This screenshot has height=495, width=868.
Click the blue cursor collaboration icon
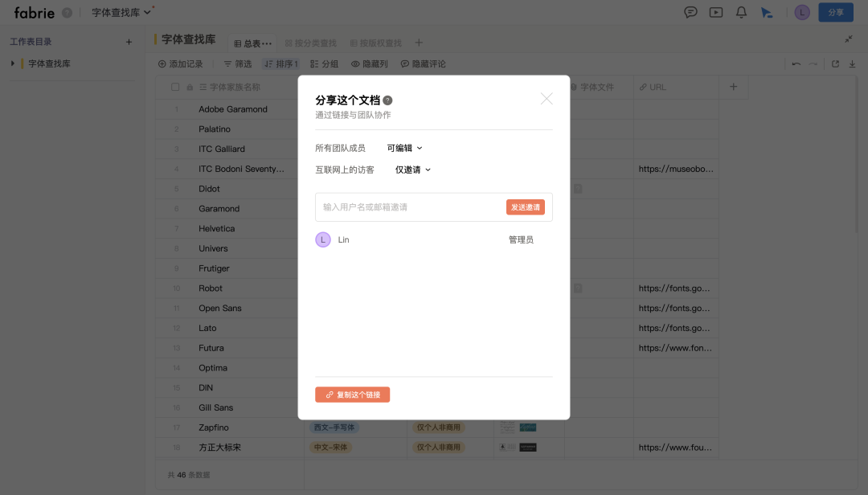(766, 12)
